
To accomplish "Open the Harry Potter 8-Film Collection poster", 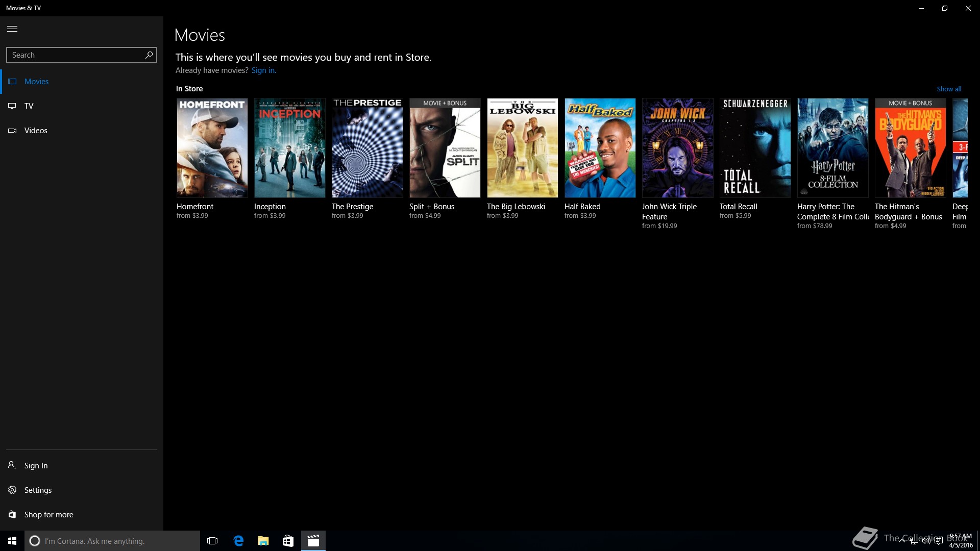I will [x=832, y=148].
